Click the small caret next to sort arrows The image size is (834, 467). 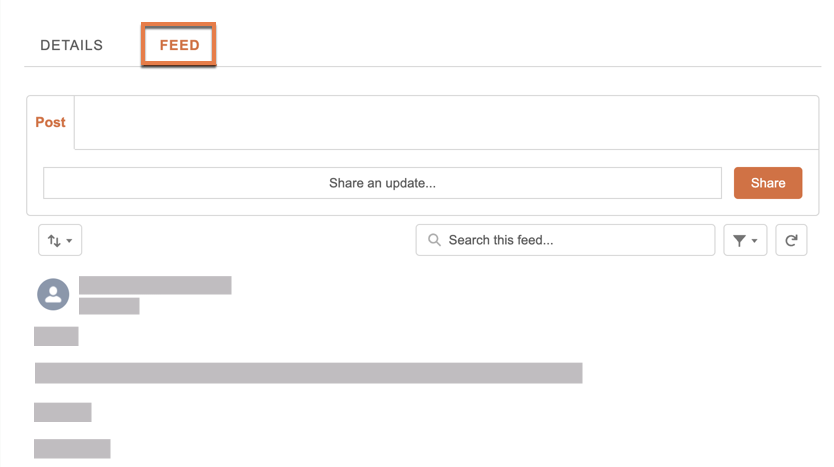[x=69, y=241]
